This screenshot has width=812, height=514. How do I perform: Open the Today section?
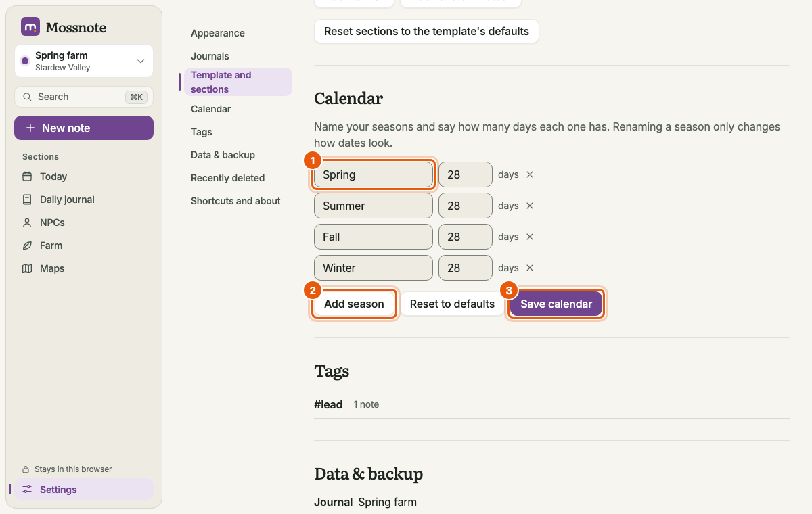[84, 177]
